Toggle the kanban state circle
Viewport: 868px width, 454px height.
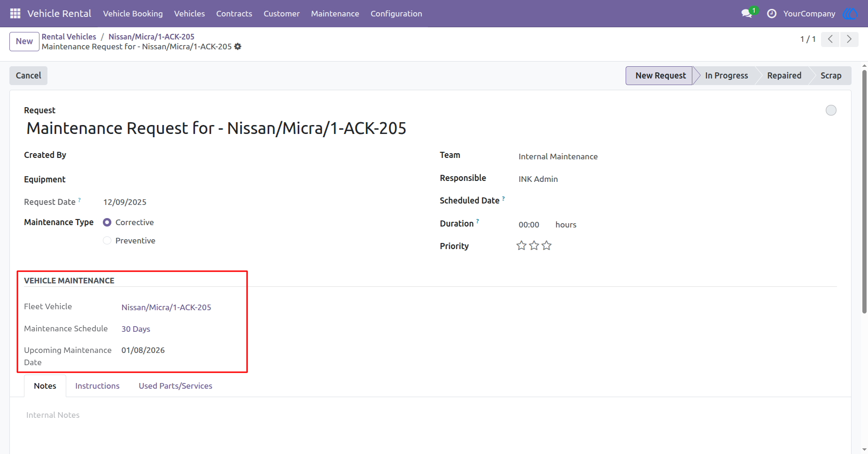click(x=831, y=110)
